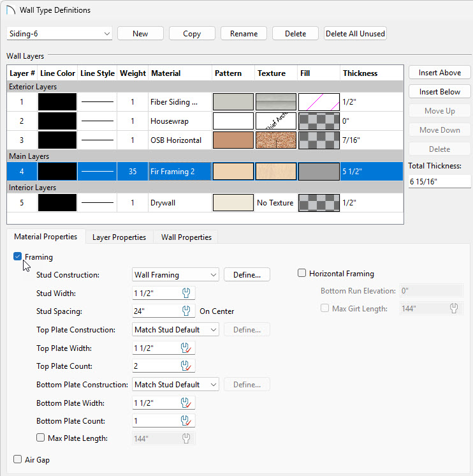Viewport: 473px width, 476px height.
Task: Click the Fiber Siding pattern color swatch
Action: (x=233, y=101)
